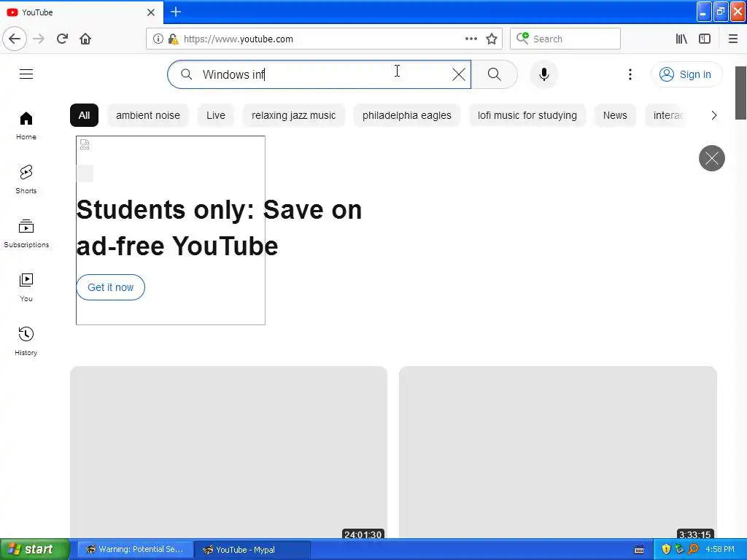Open YouTube settings three-dot menu
Image resolution: width=747 pixels, height=560 pixels.
click(630, 74)
